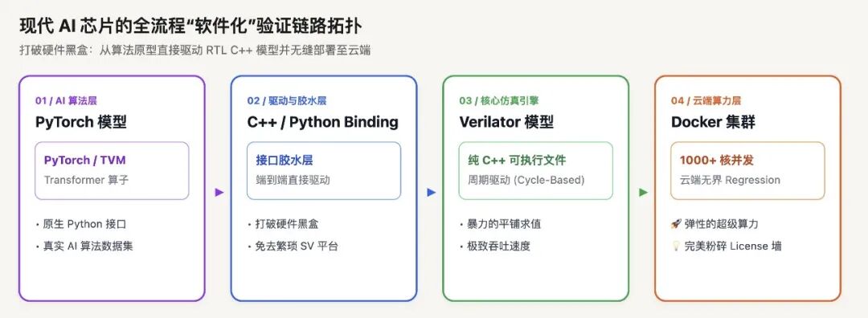This screenshot has width=868, height=318.
Task: Click the 03 / 核心仿真引擎 label
Action: coord(499,100)
